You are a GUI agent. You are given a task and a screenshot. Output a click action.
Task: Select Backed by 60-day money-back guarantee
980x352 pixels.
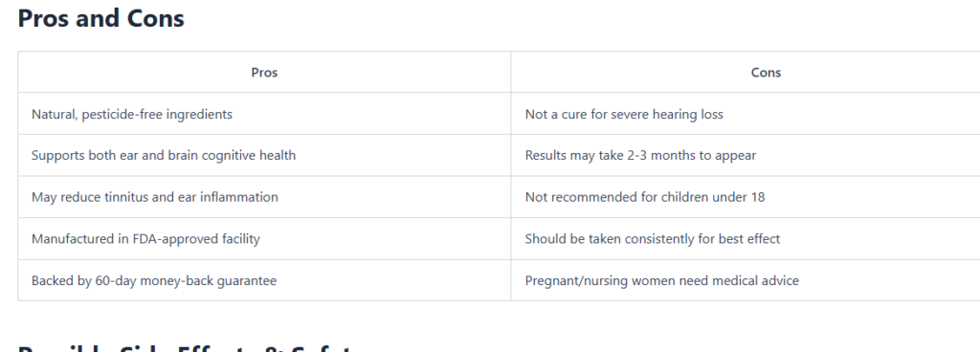(154, 281)
